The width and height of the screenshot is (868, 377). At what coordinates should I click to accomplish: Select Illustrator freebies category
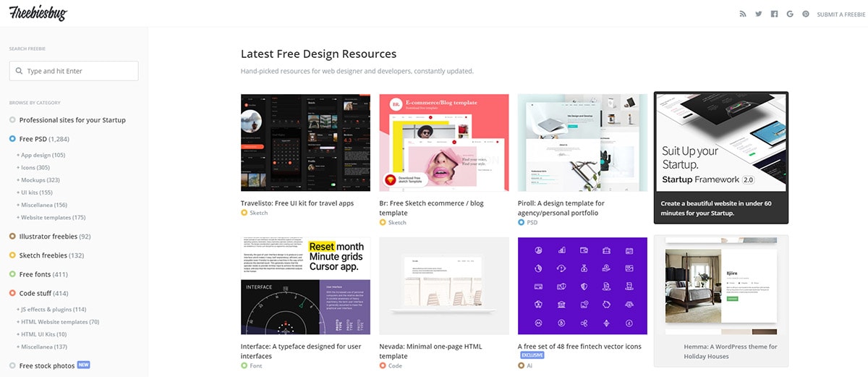50,237
